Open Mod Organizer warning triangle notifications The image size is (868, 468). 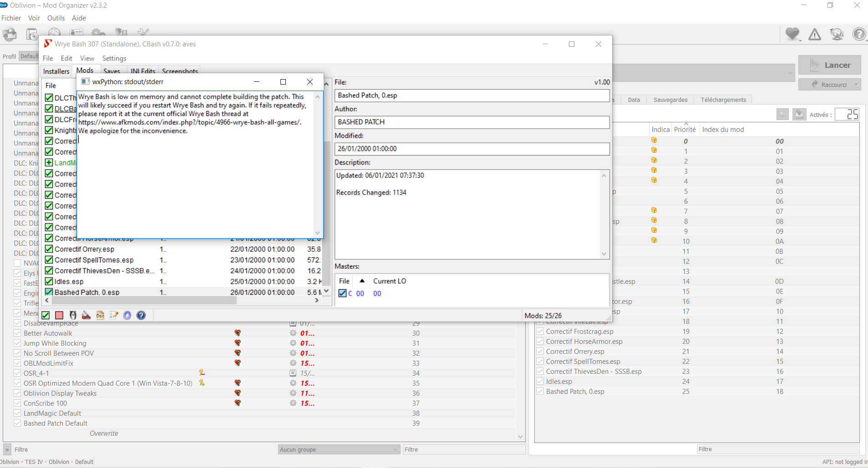pos(815,34)
